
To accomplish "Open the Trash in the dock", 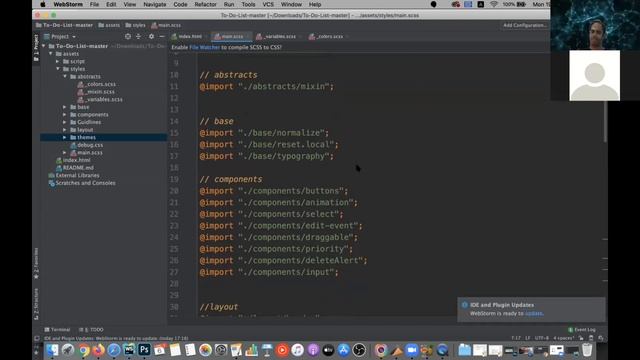I will [x=587, y=350].
